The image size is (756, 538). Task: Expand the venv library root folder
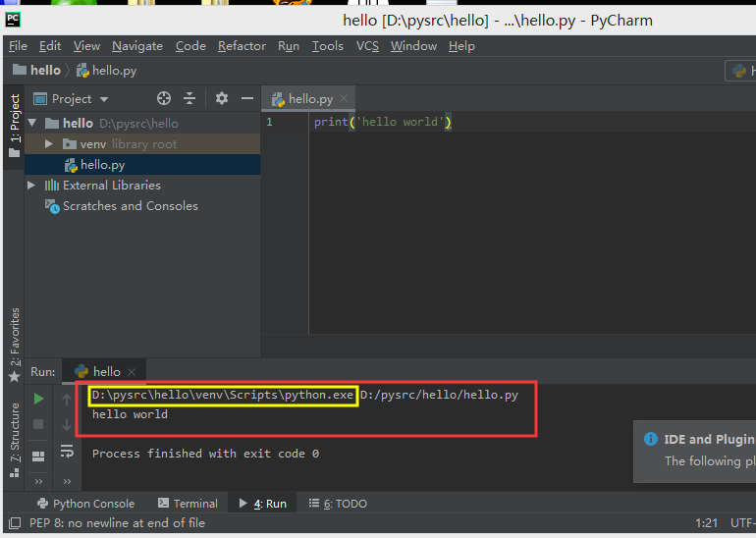click(x=49, y=144)
